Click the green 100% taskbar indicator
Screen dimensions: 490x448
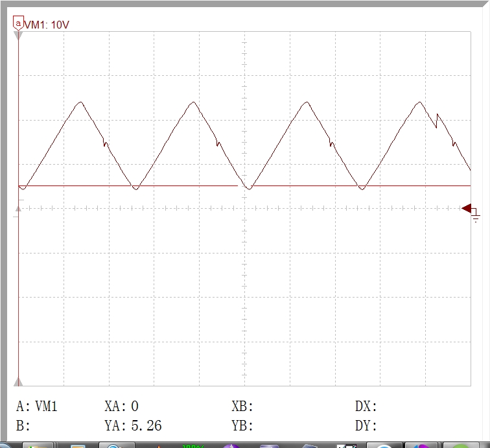pos(192,446)
